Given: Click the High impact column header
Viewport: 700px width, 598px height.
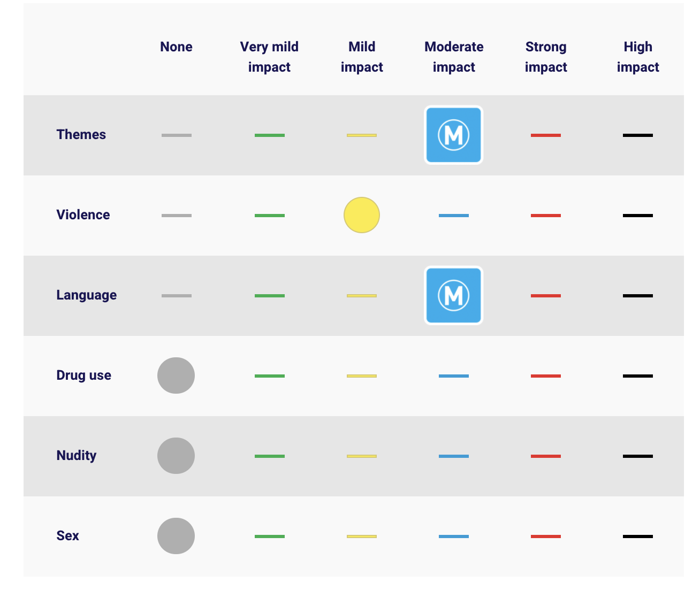Looking at the screenshot, I should [638, 57].
